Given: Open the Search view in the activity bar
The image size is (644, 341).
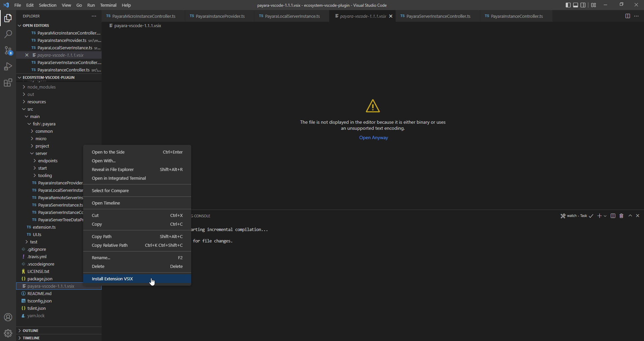Looking at the screenshot, I should pos(8,34).
